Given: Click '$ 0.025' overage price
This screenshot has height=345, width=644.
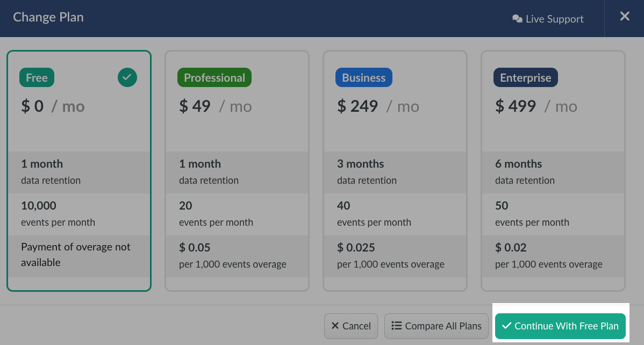Looking at the screenshot, I should click(356, 248).
